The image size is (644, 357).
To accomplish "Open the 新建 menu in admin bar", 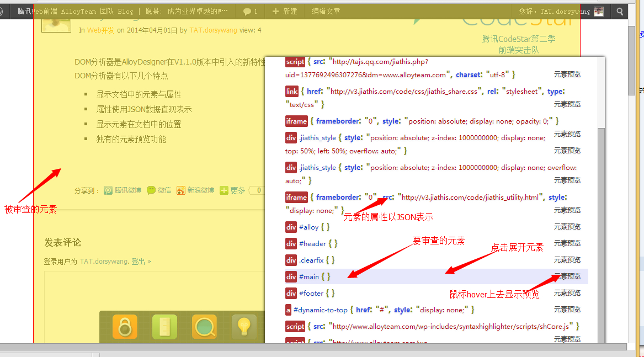I will [x=284, y=11].
